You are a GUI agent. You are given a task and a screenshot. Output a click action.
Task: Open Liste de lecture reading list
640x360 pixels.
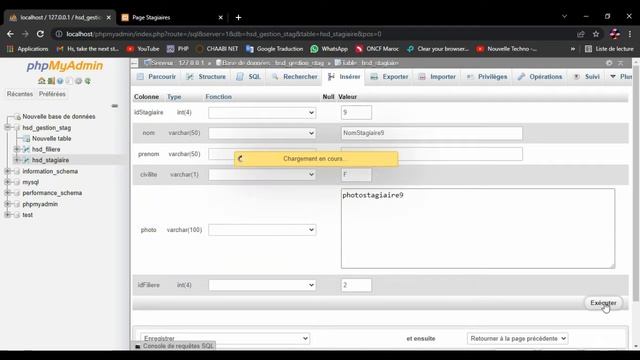(x=609, y=49)
